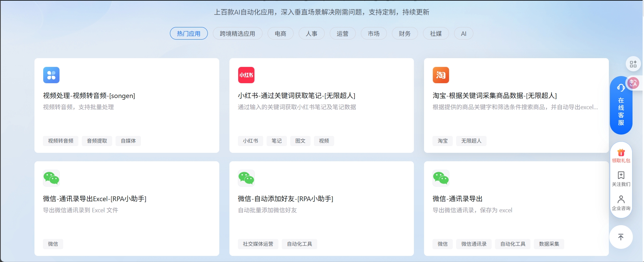This screenshot has height=262, width=644.
Task: Open 企业咨询 person icon
Action: tap(621, 199)
